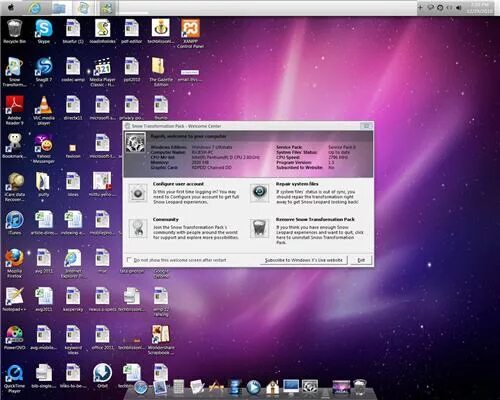Screen dimensions: 500x400
Task: Click the 'Configure user account' heading
Action: click(x=178, y=184)
